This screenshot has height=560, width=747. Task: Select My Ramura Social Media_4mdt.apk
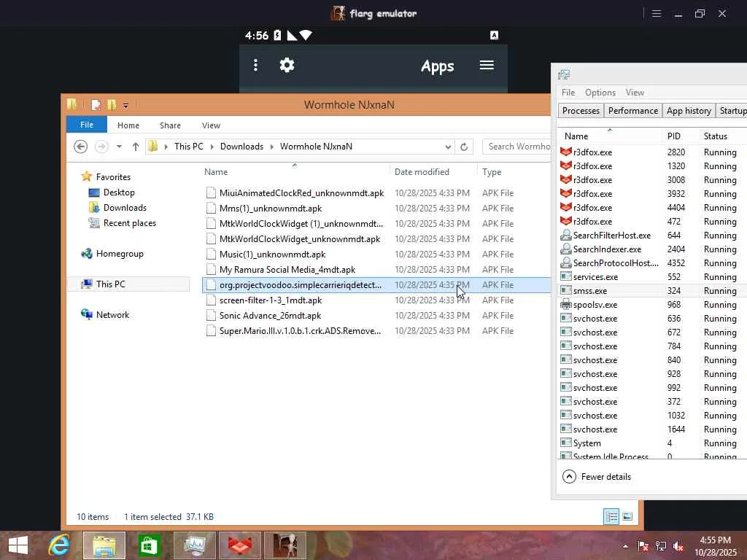click(376, 269)
